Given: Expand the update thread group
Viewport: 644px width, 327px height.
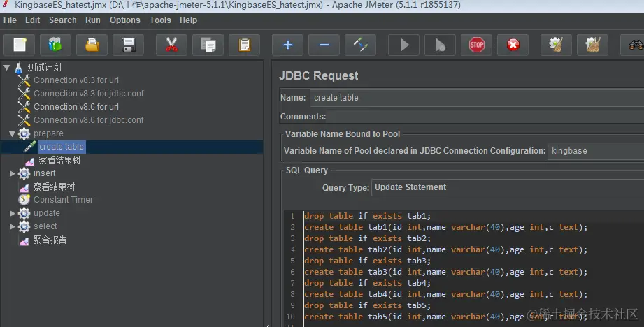Looking at the screenshot, I should click(x=13, y=213).
